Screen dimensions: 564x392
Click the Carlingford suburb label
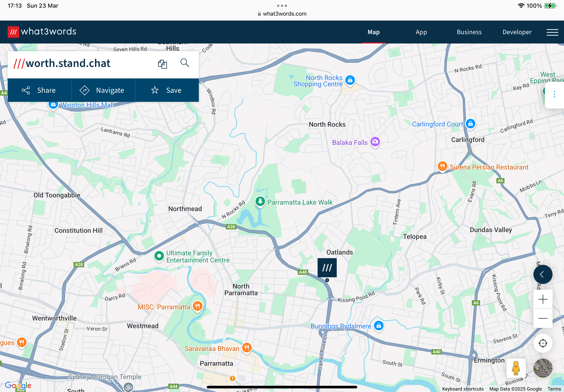click(x=467, y=140)
